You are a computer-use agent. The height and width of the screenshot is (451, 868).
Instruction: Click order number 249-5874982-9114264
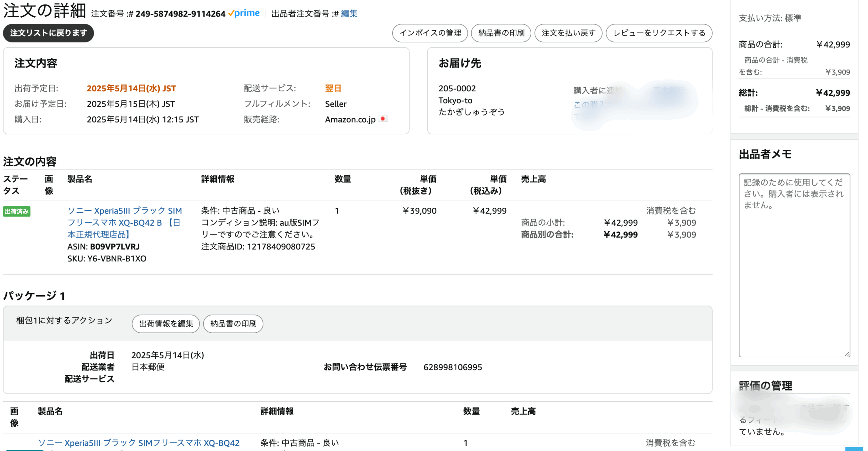point(180,14)
